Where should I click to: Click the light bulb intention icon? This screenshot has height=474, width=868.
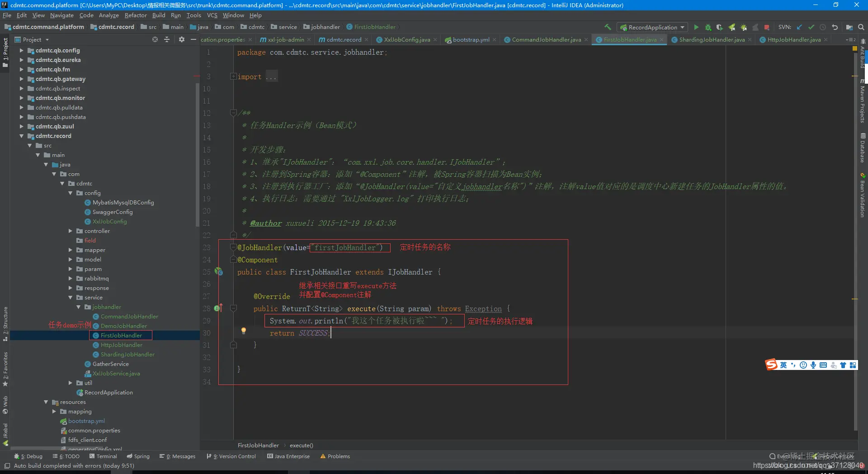pyautogui.click(x=244, y=331)
